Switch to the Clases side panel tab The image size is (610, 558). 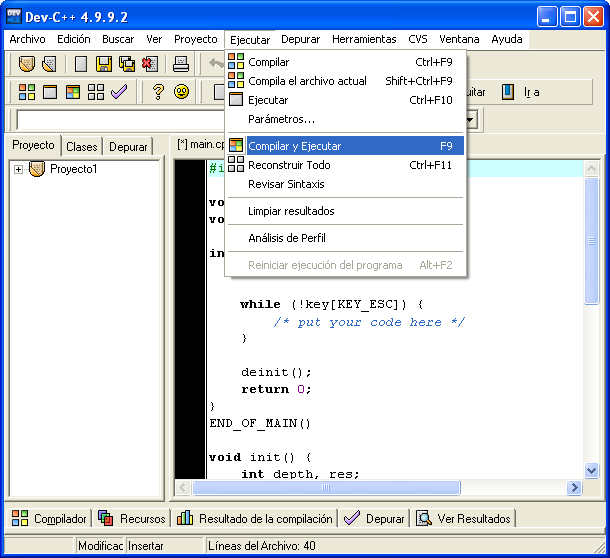click(x=82, y=147)
